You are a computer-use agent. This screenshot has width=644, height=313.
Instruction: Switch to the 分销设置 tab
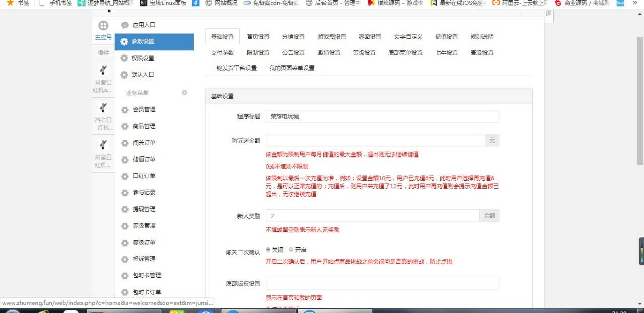(x=293, y=37)
